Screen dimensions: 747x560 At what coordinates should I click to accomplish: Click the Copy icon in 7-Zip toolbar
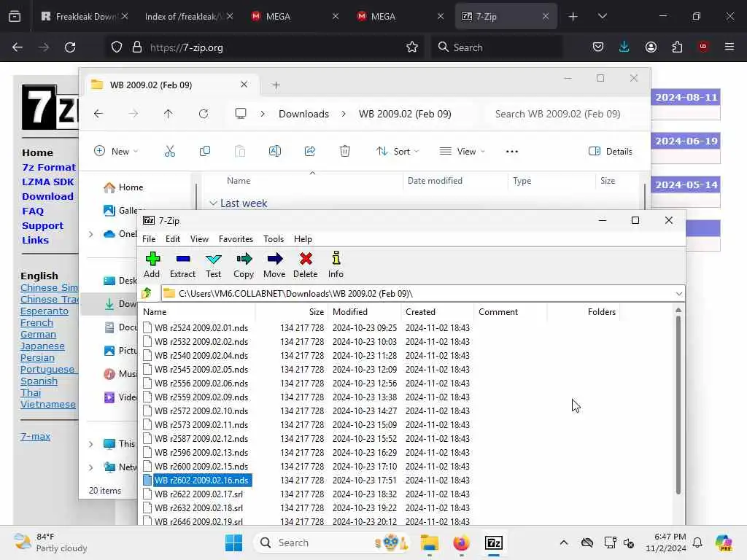pos(244,265)
